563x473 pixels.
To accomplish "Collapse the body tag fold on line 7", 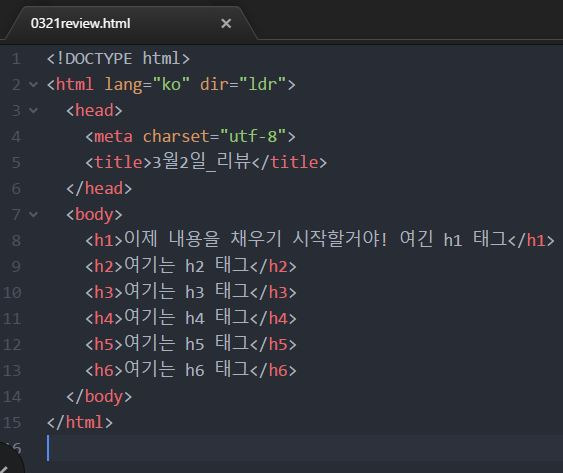I will tap(33, 214).
